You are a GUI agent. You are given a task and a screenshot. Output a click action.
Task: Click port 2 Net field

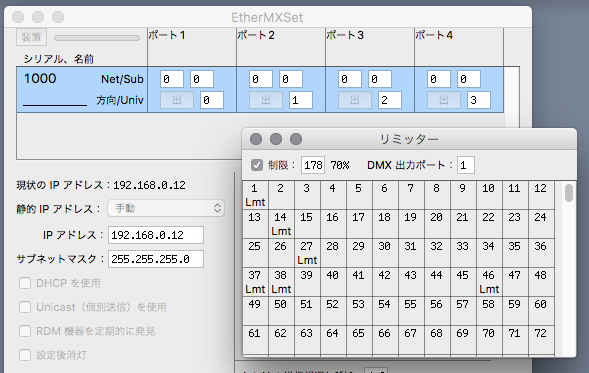pos(261,79)
